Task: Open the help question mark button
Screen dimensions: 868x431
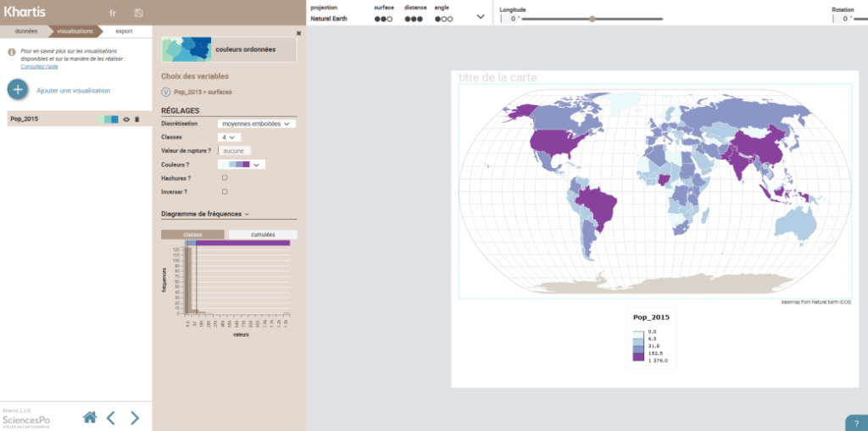Action: [855, 422]
